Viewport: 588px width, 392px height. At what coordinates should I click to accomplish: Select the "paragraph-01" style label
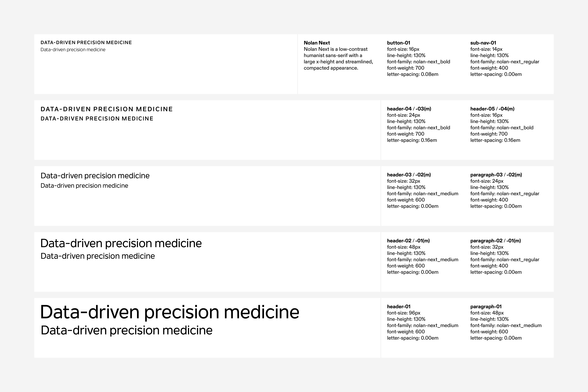coord(486,307)
